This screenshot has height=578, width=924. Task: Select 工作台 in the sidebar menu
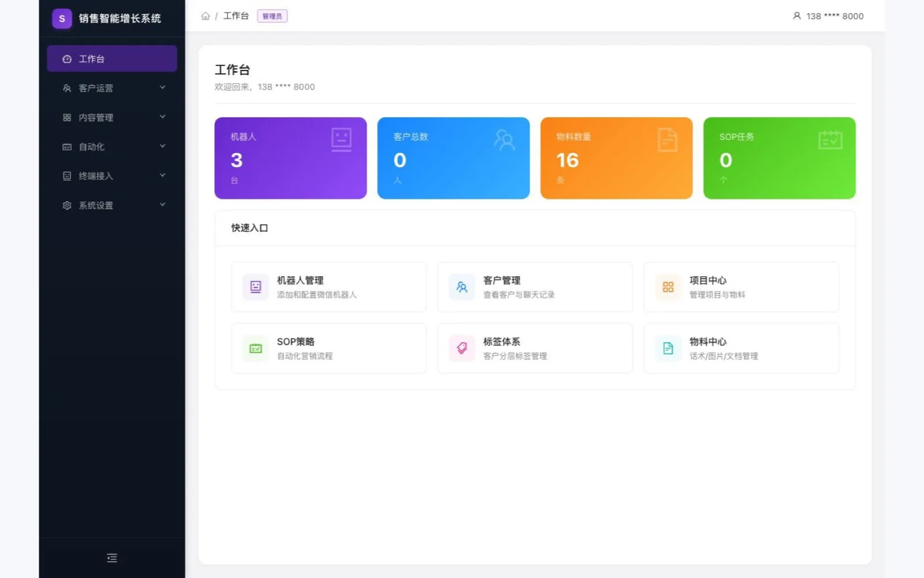tap(112, 59)
